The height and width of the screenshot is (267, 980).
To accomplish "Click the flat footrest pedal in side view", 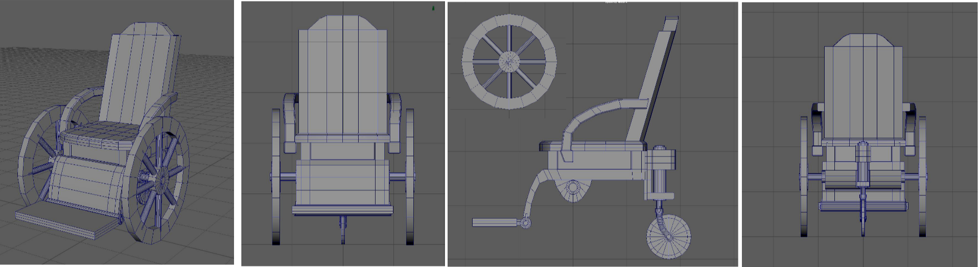I will (x=495, y=222).
